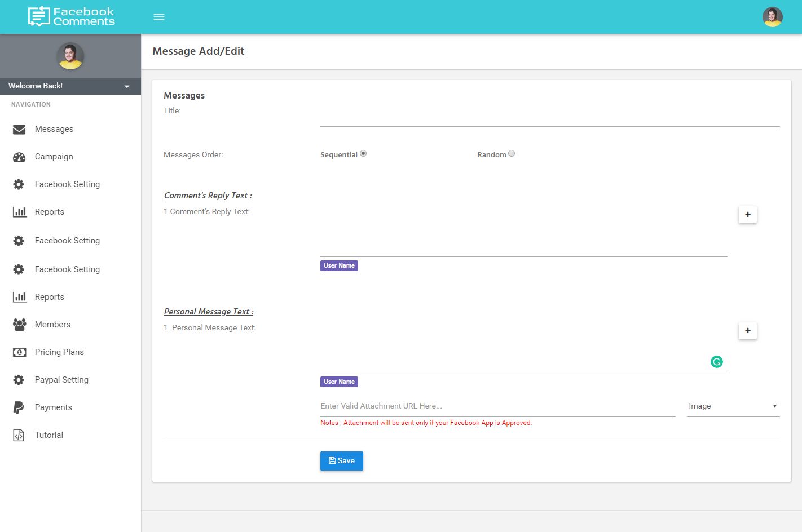
Task: Open profile avatar menu in top-right corner
Action: [772, 17]
